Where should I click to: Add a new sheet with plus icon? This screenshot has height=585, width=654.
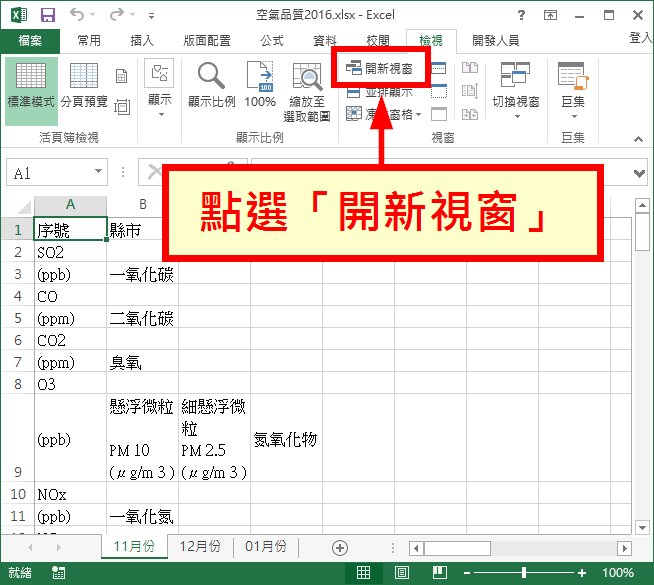coord(340,547)
